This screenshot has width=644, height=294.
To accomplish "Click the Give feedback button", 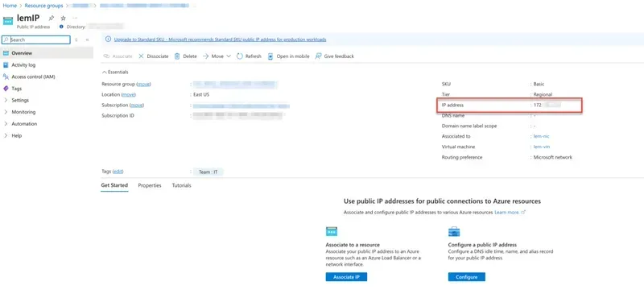I will 334,56.
